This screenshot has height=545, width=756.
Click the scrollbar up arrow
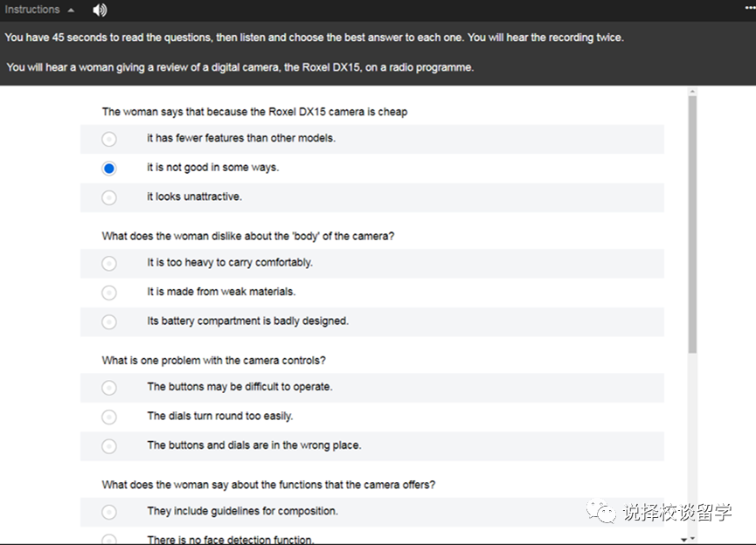pos(692,92)
